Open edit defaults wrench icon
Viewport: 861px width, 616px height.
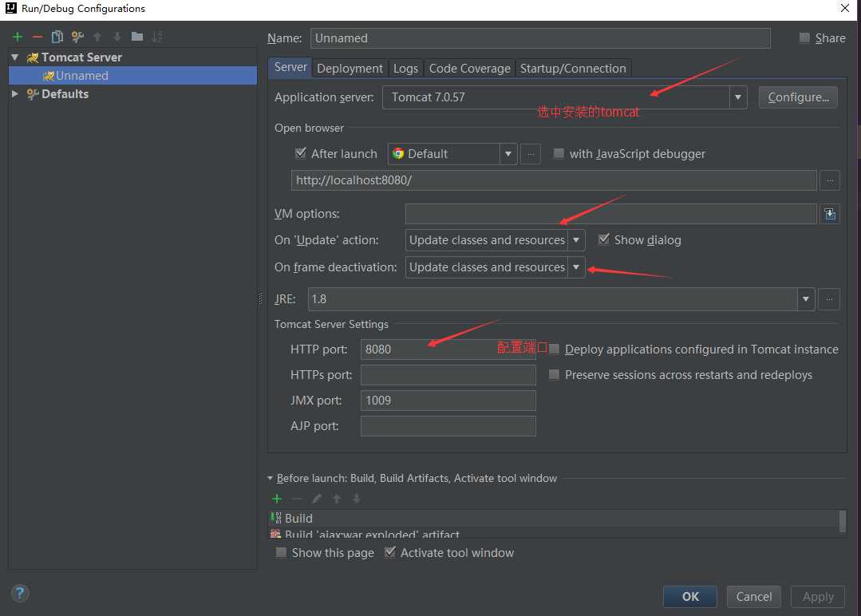77,37
